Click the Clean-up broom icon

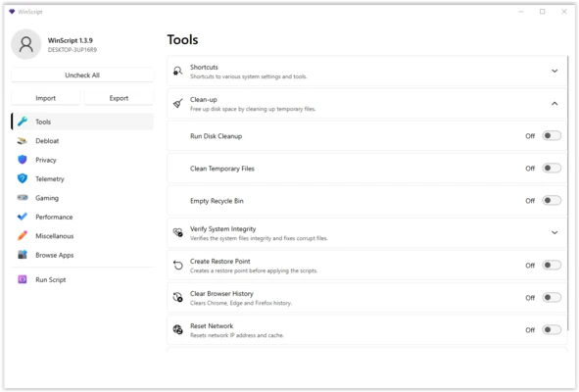[x=178, y=104]
